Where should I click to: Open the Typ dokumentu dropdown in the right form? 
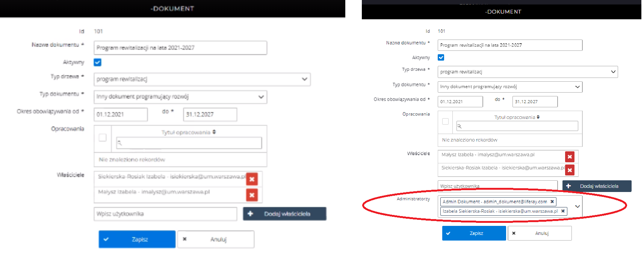(510, 87)
